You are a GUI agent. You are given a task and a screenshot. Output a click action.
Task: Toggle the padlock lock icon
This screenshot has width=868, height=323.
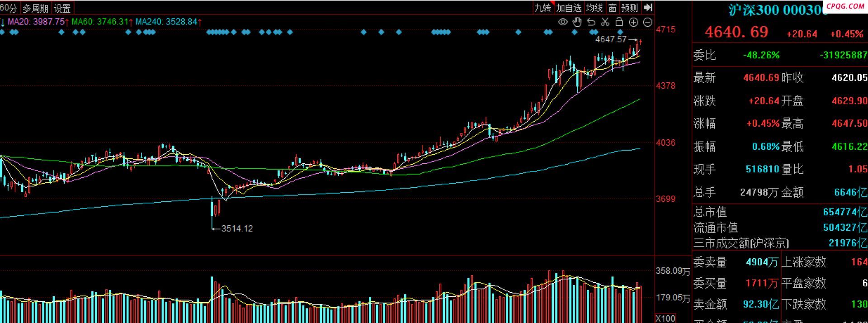tap(619, 22)
